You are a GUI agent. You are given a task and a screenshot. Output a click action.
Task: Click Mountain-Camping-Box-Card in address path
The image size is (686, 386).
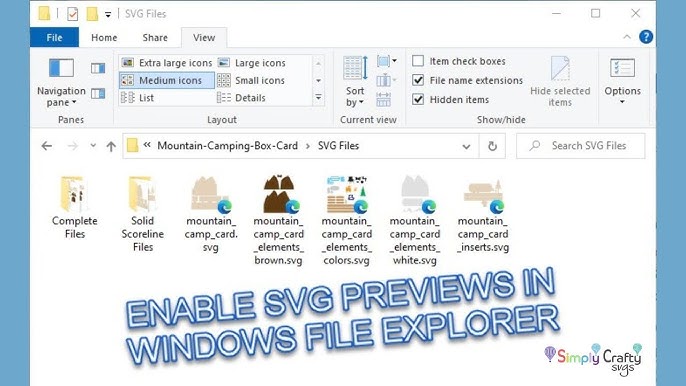228,146
